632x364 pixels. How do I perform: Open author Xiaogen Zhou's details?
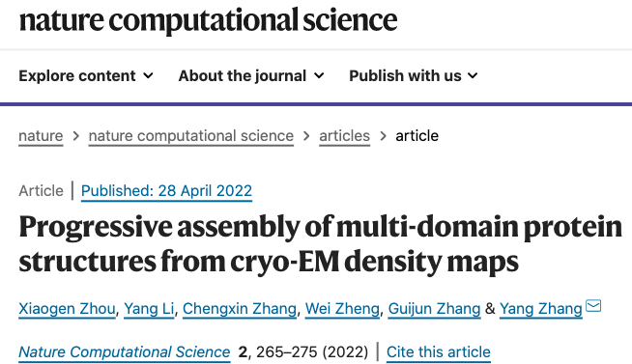pos(67,309)
